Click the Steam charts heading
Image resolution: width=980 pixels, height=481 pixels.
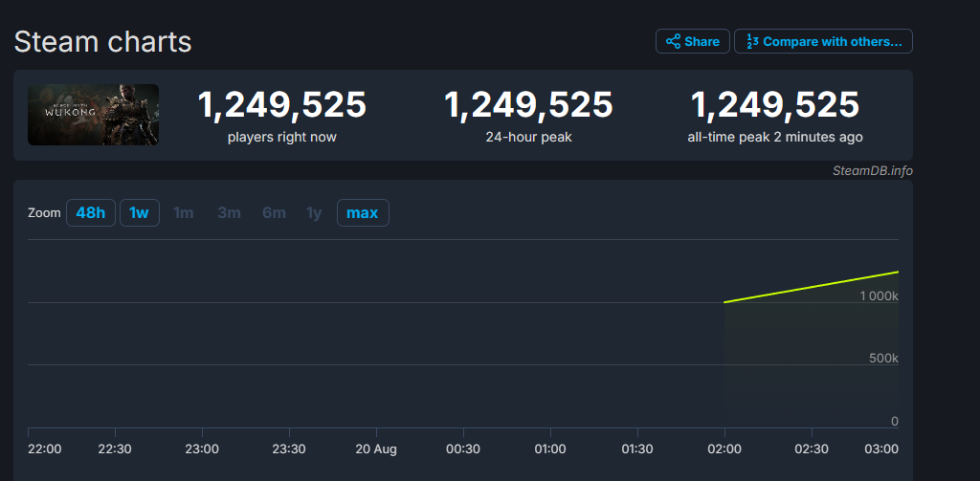(102, 42)
